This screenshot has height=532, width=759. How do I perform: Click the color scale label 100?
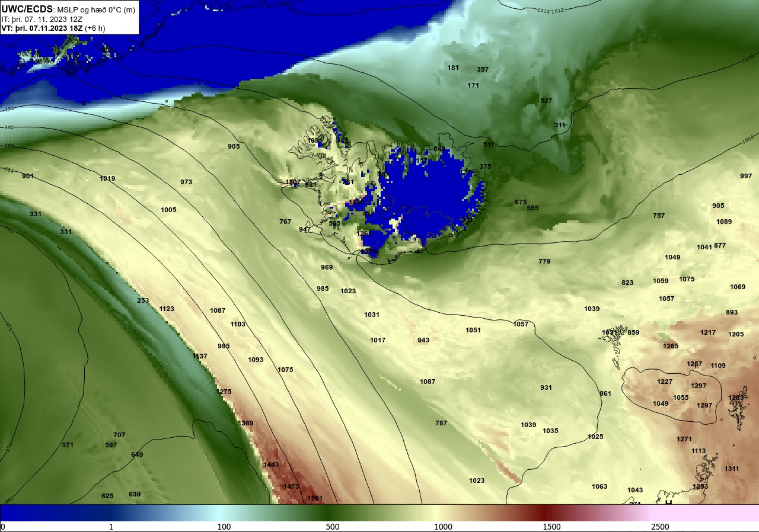tap(224, 527)
